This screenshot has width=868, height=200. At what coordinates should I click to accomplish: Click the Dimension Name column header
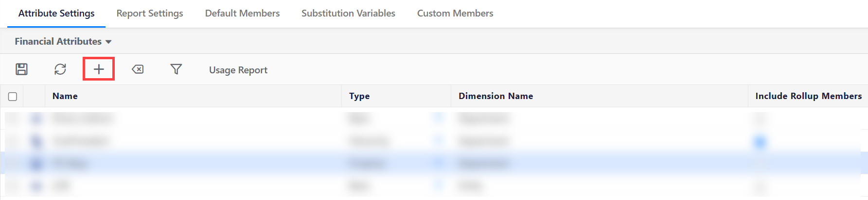(x=496, y=96)
